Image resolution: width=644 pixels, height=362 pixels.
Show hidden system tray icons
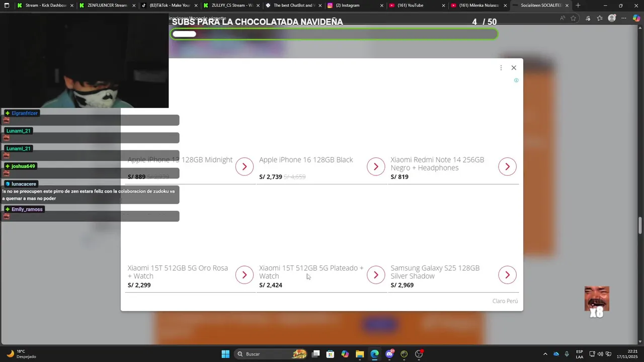(x=545, y=354)
